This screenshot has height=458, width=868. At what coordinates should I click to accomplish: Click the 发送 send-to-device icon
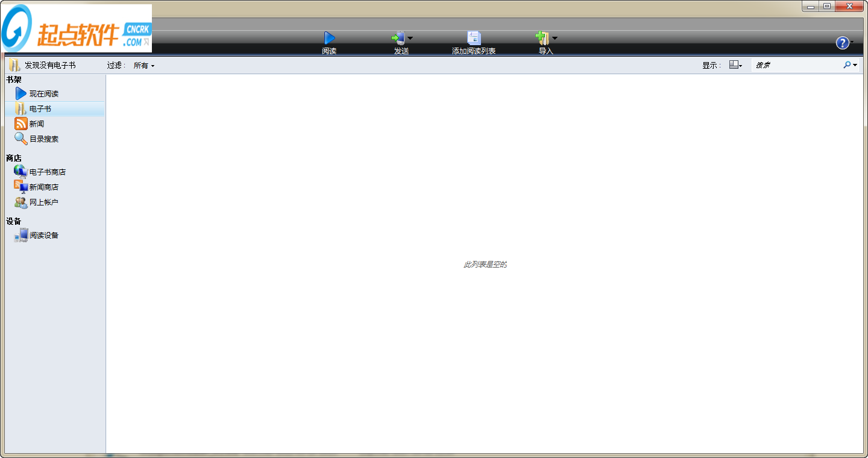398,38
